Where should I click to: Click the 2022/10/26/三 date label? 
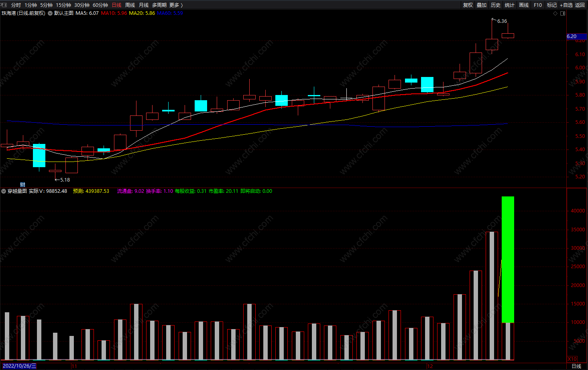click(19, 366)
